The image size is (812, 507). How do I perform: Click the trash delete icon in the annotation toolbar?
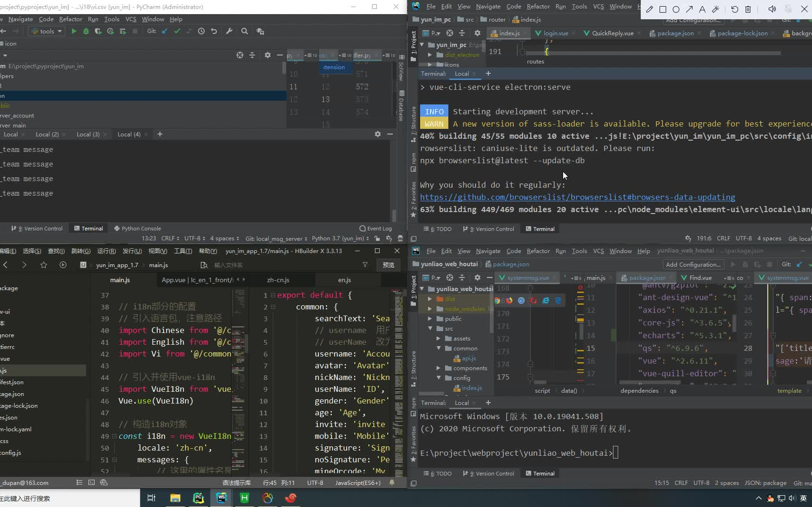pos(748,9)
